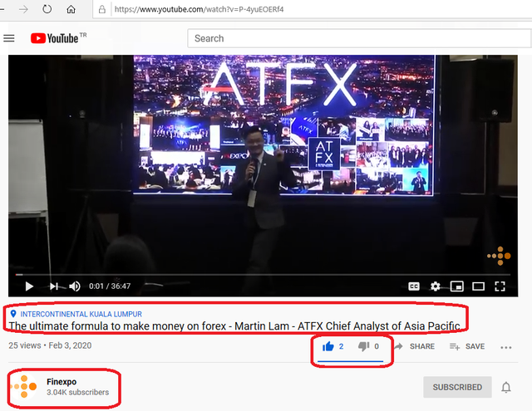Click the '3.04K subscribers' text
532x411 pixels.
tap(77, 393)
